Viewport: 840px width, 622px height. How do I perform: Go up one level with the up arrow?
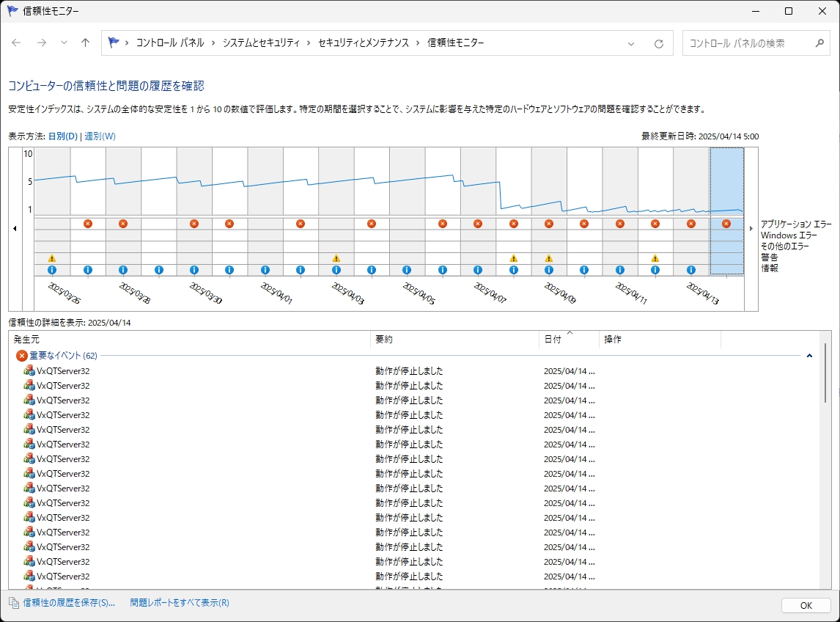86,43
